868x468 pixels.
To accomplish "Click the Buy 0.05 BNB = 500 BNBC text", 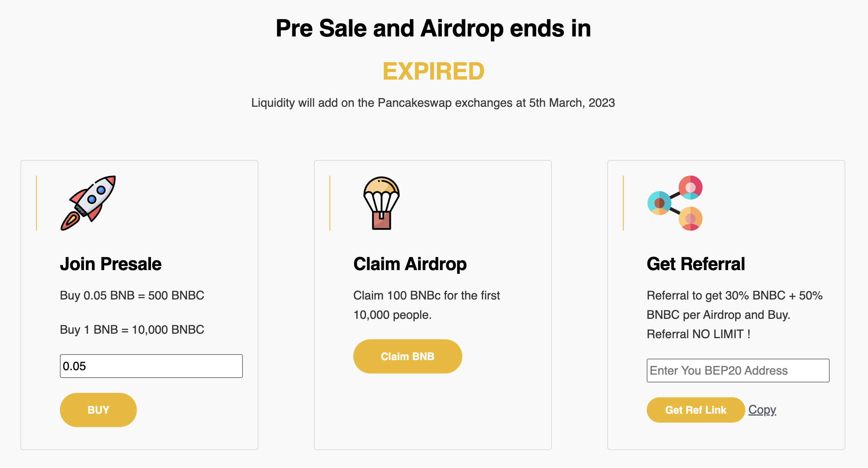I will (x=132, y=295).
